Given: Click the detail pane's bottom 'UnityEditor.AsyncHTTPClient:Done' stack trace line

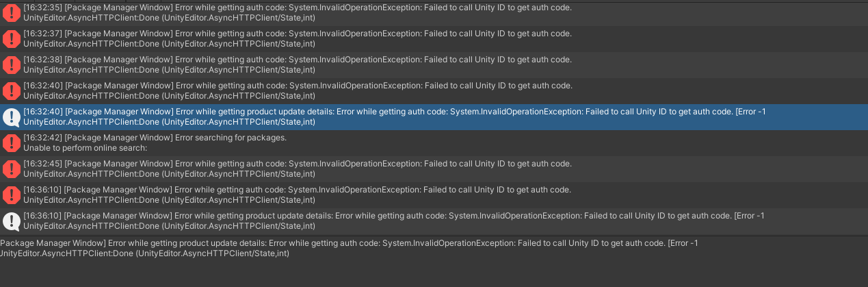Looking at the screenshot, I should click(145, 253).
